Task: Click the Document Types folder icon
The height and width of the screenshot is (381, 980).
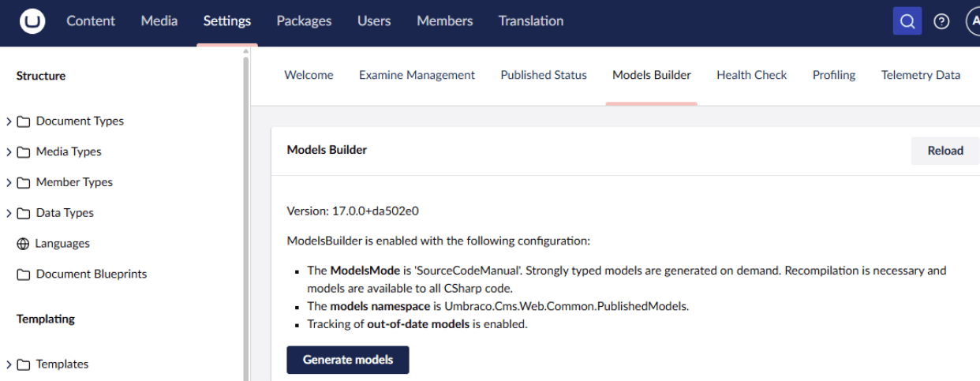Action: [24, 121]
